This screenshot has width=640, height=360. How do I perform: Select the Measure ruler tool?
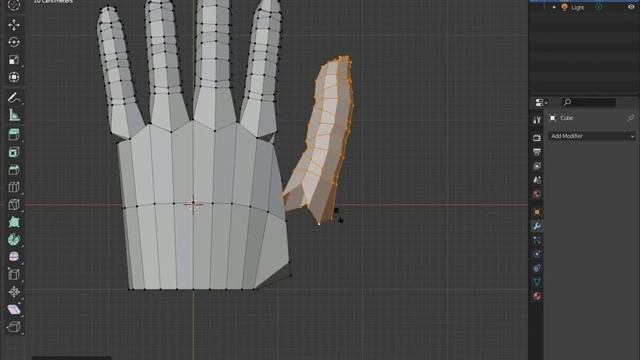pyautogui.click(x=14, y=115)
